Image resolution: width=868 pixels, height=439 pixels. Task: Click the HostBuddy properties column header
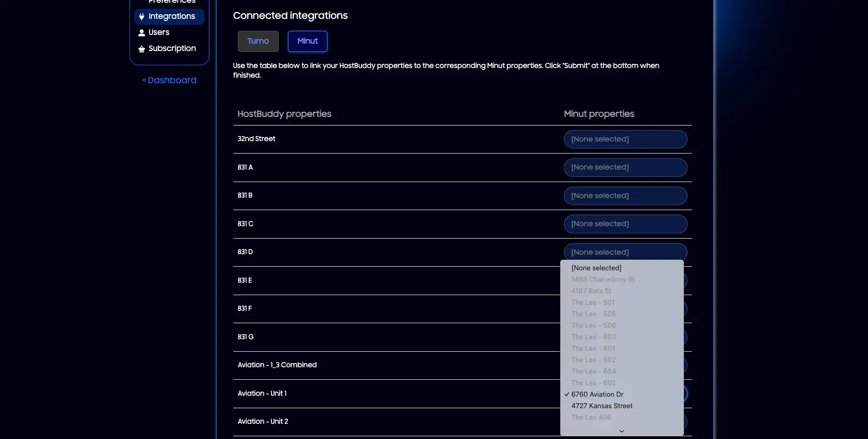click(x=284, y=114)
